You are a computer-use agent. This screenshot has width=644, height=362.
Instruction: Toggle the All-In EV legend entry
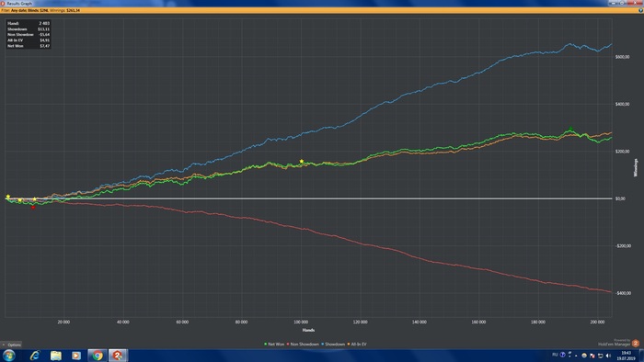tap(357, 345)
